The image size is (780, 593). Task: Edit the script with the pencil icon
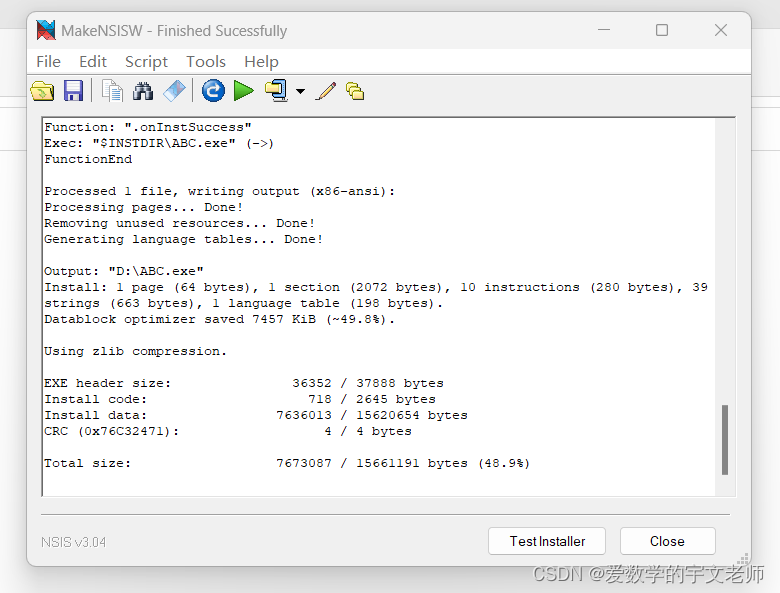point(326,91)
